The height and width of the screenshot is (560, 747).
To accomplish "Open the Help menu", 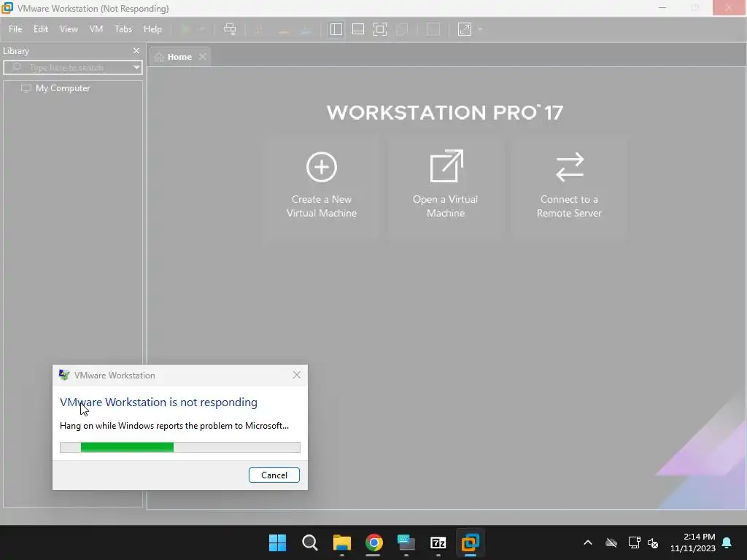I will click(152, 29).
